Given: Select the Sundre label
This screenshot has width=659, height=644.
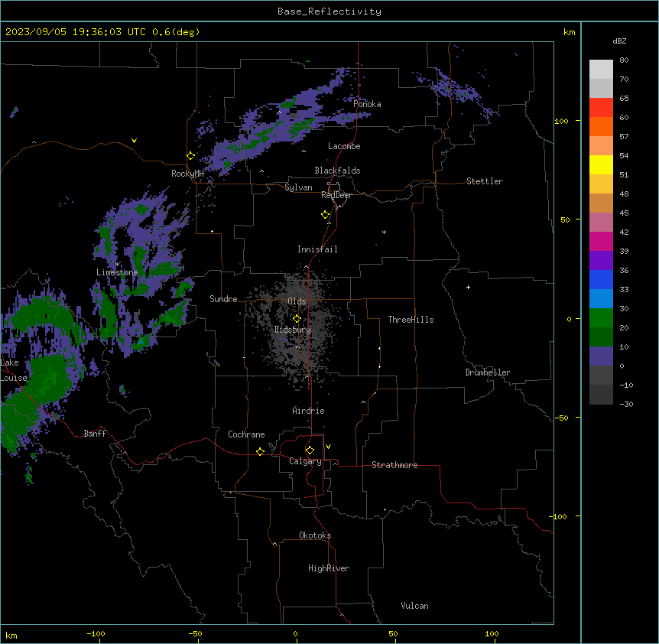Looking at the screenshot, I should (x=223, y=299).
